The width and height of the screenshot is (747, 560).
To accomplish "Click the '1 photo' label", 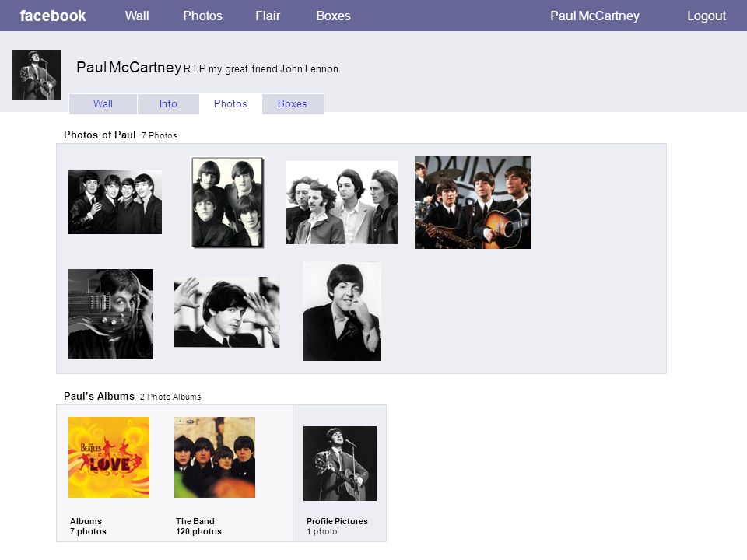I will click(322, 531).
